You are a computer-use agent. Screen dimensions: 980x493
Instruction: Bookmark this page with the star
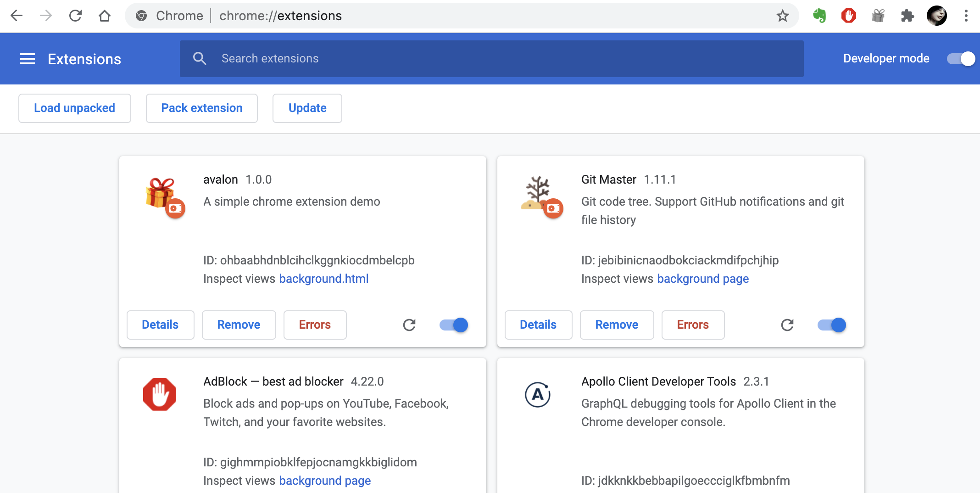783,16
